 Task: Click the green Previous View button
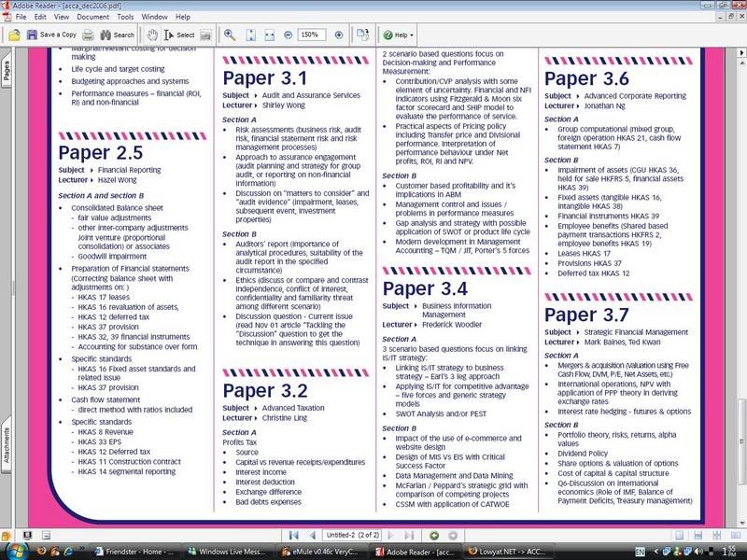[x=434, y=535]
